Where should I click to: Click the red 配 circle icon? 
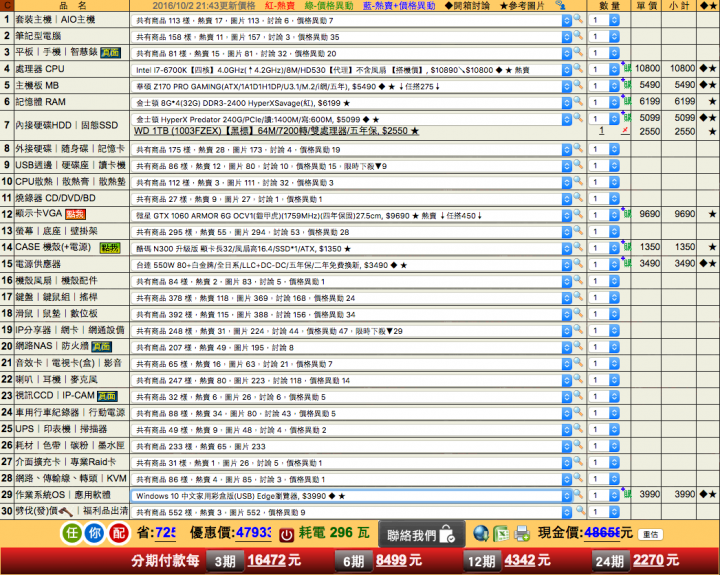118,533
